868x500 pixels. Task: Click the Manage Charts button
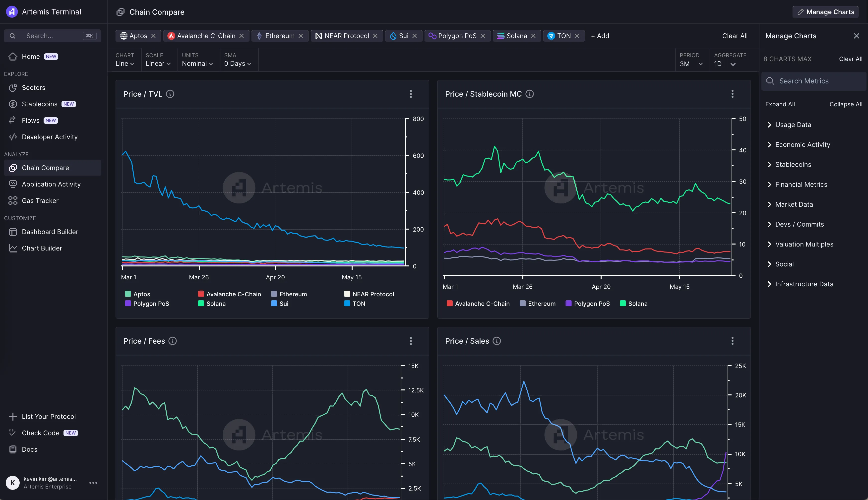[825, 12]
